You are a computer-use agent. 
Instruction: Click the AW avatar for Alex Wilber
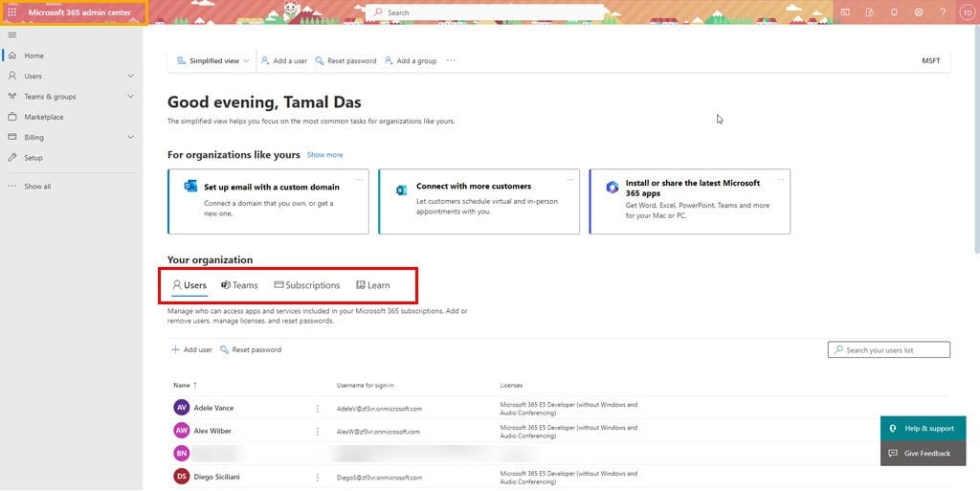[x=181, y=431]
